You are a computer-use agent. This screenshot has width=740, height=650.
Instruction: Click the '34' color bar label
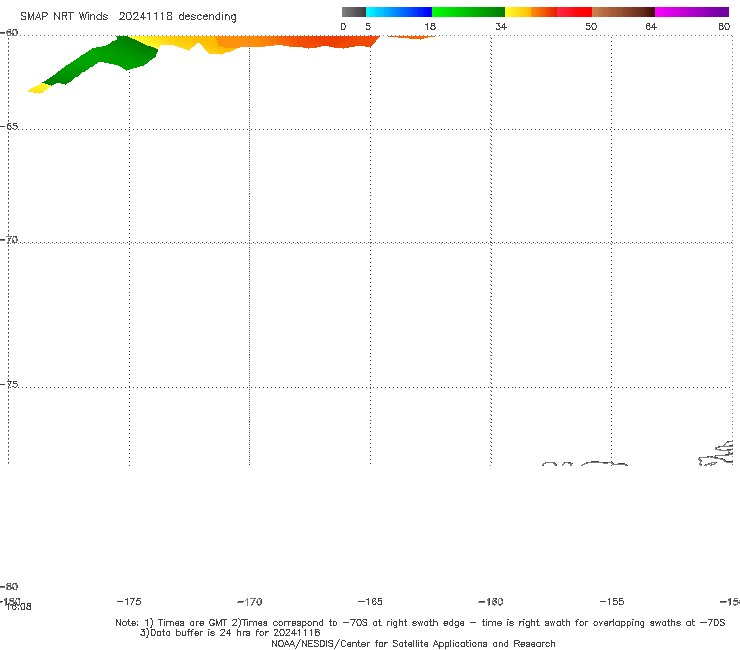(501, 27)
